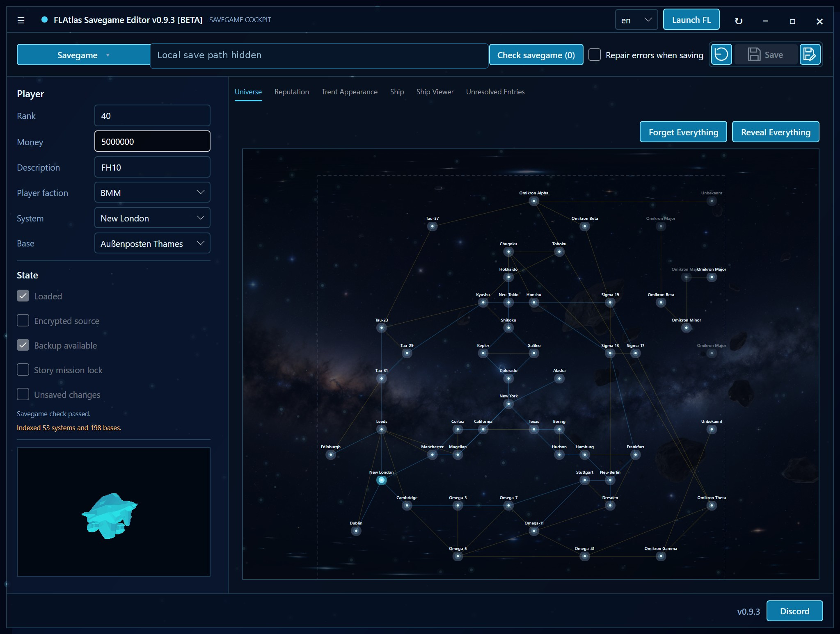Select the Dublin system node
840x634 pixels.
(x=356, y=531)
